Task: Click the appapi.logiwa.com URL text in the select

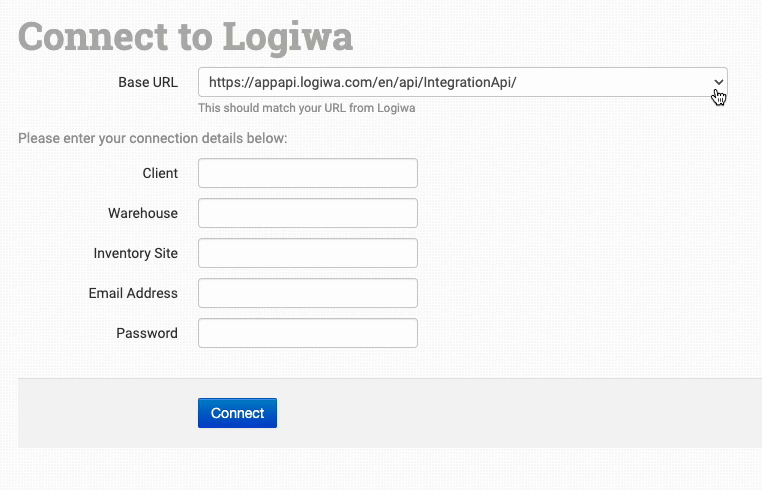Action: 362,82
